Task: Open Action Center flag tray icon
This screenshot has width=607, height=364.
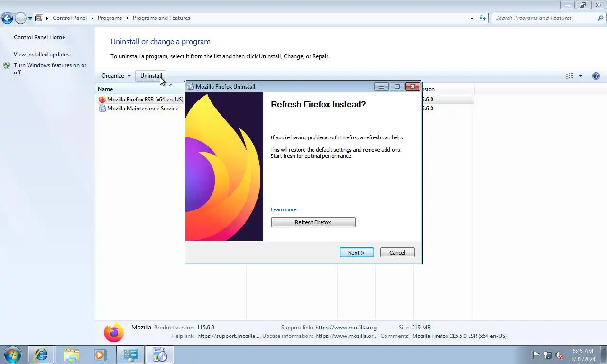Action: [536, 355]
